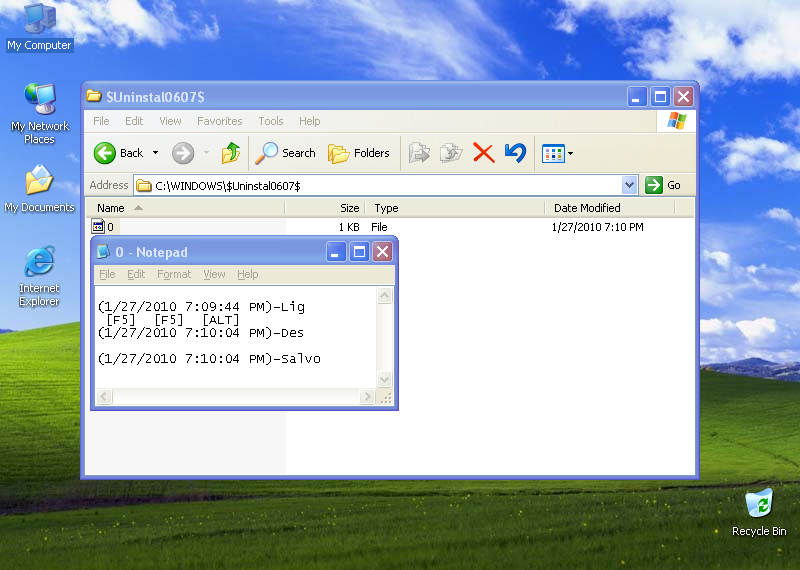The image size is (800, 570).
Task: Select Internet Explorer desktop icon
Action: (39, 276)
